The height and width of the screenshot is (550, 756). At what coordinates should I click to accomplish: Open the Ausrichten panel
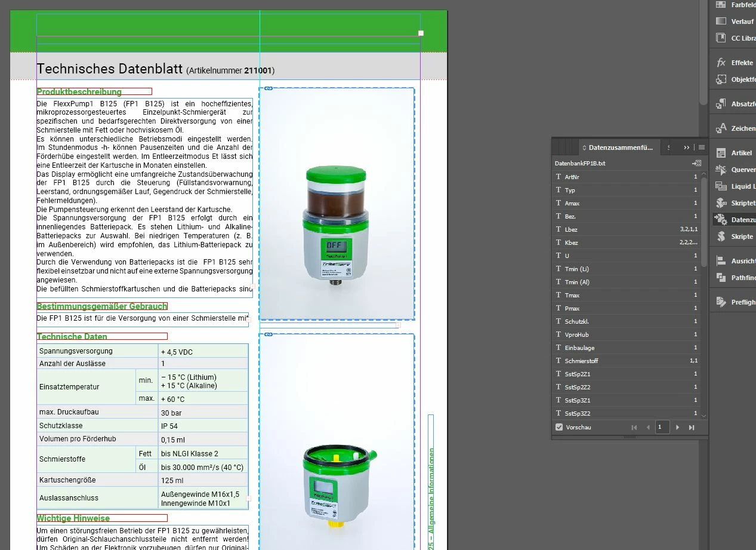tap(734, 261)
